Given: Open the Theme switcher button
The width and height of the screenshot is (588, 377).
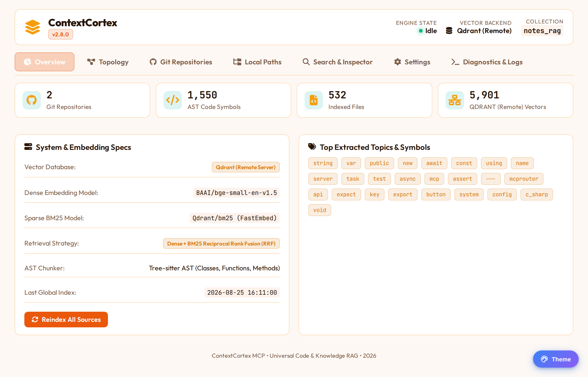Looking at the screenshot, I should 556,359.
